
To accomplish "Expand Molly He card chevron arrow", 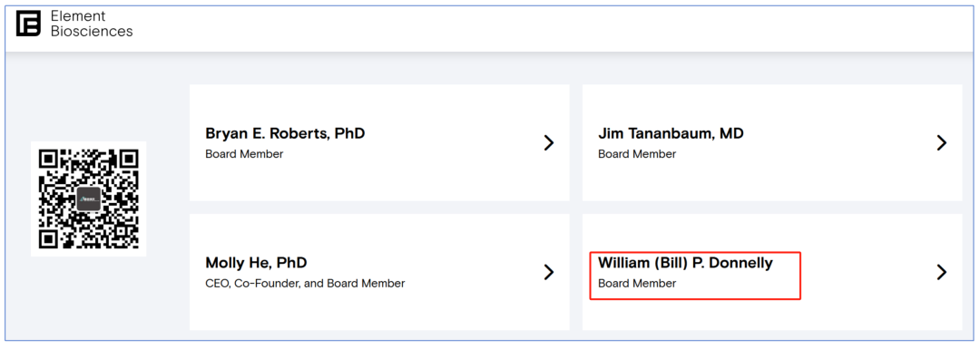I will point(549,272).
